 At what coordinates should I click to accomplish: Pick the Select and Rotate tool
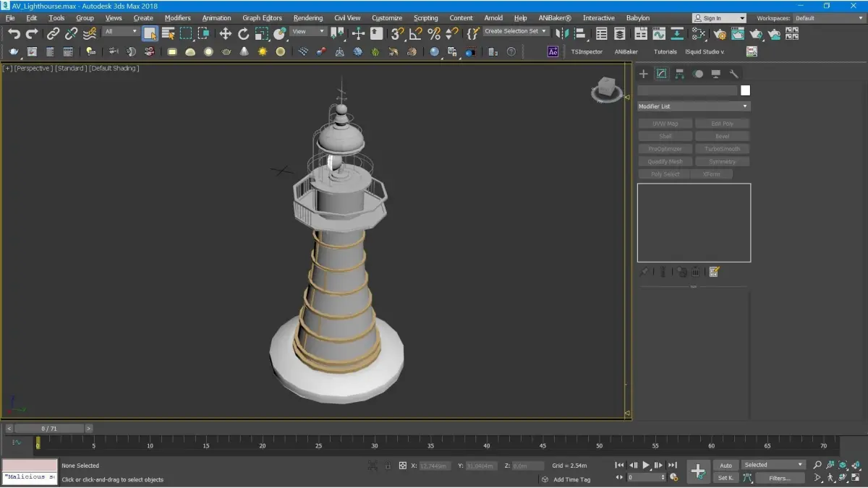click(243, 33)
